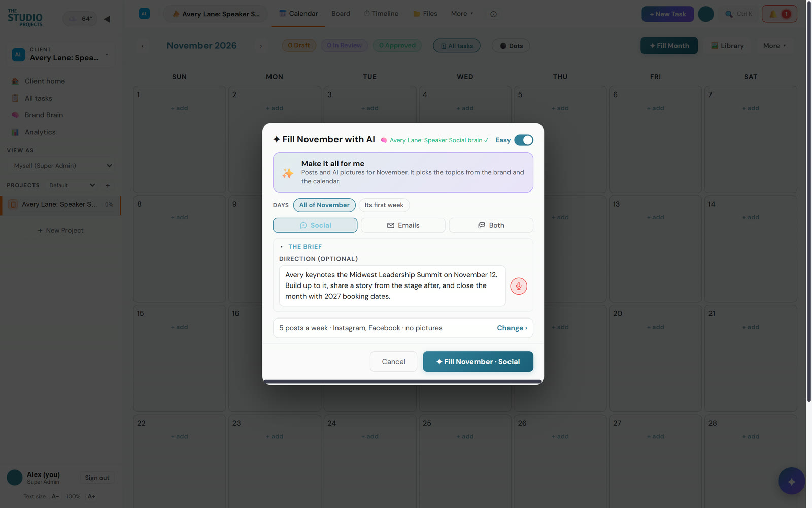Viewport: 812px width, 508px height.
Task: Go to Client home
Action: tap(45, 81)
